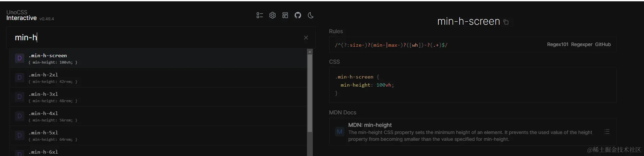Open the settings gear icon
This screenshot has width=644, height=156.
pos(273,15)
